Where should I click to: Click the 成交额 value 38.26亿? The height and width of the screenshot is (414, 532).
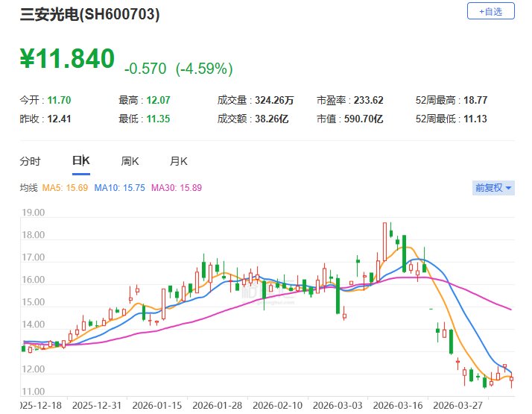[272, 119]
